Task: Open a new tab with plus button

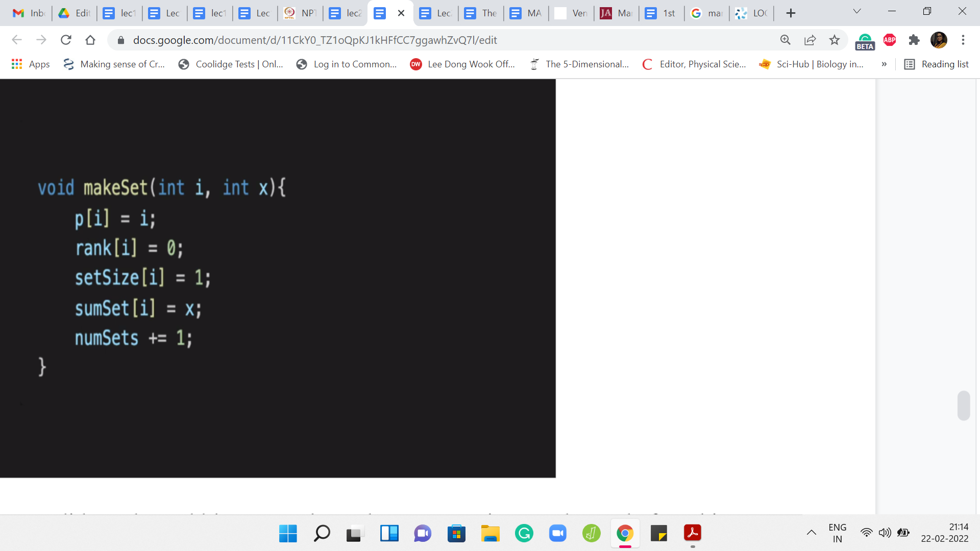Action: pos(791,13)
